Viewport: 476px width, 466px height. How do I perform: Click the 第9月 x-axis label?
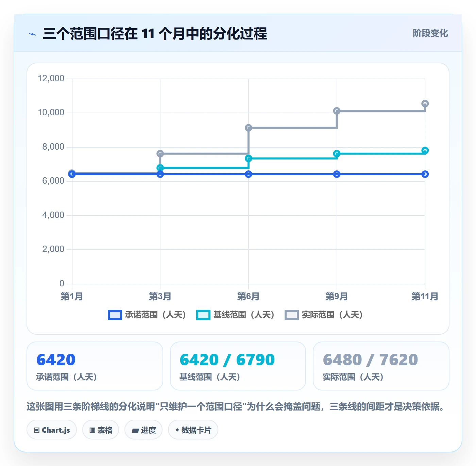(337, 296)
